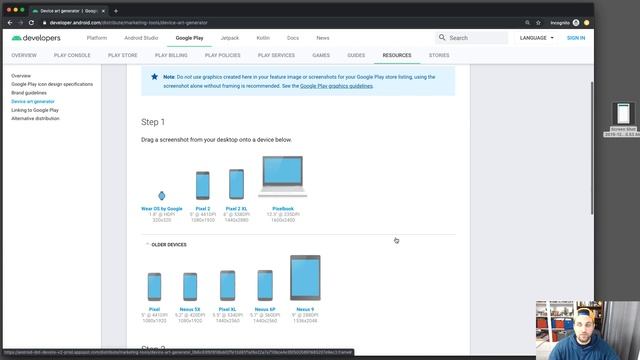Open Brand guidelines in the sidebar

[29, 93]
